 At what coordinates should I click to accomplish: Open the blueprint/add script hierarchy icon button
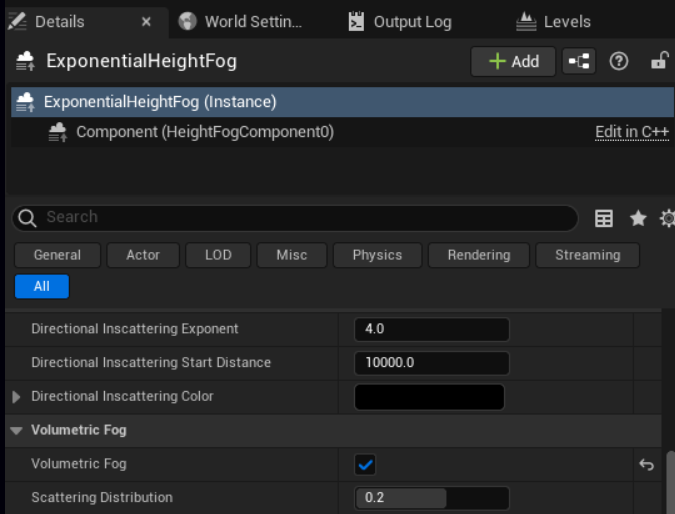(579, 61)
